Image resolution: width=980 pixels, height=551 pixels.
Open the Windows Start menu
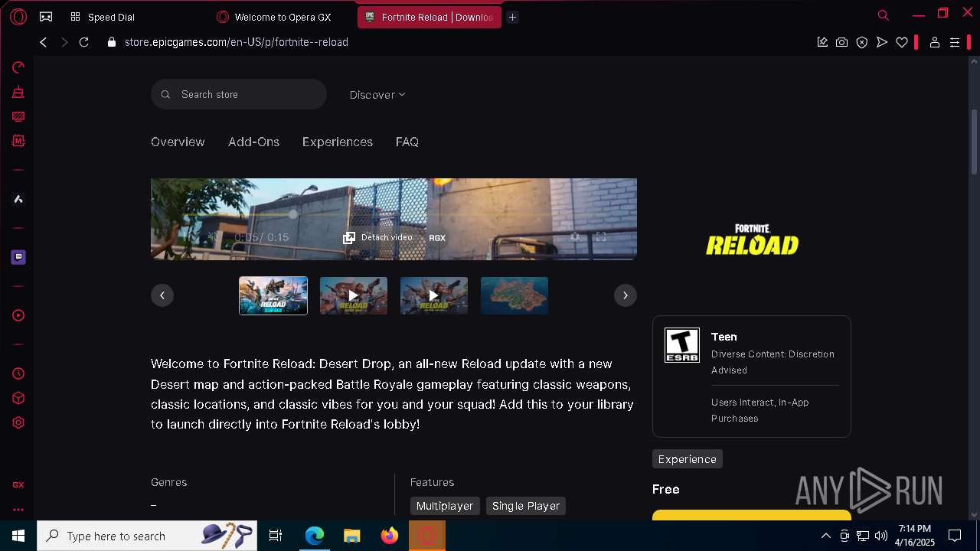[18, 536]
